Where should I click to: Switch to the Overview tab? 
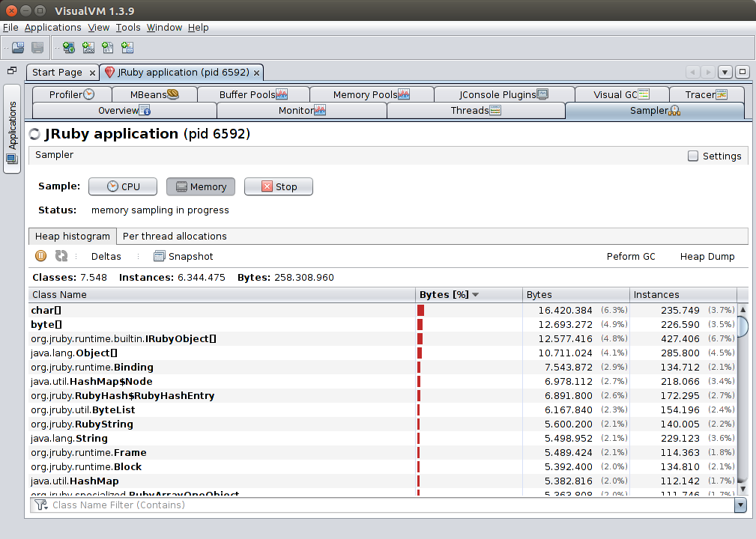click(124, 110)
